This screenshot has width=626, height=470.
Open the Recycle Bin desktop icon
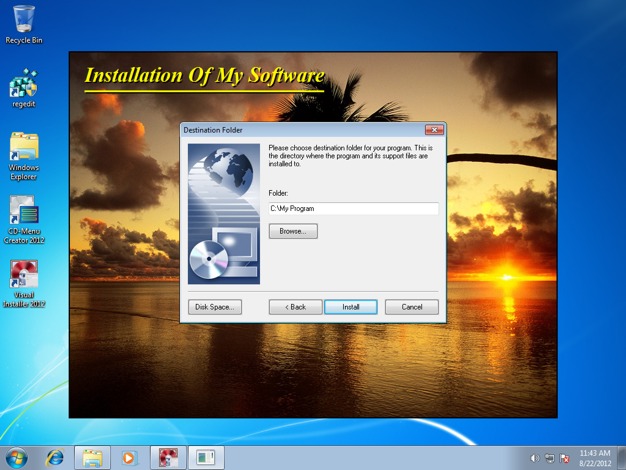(x=24, y=24)
